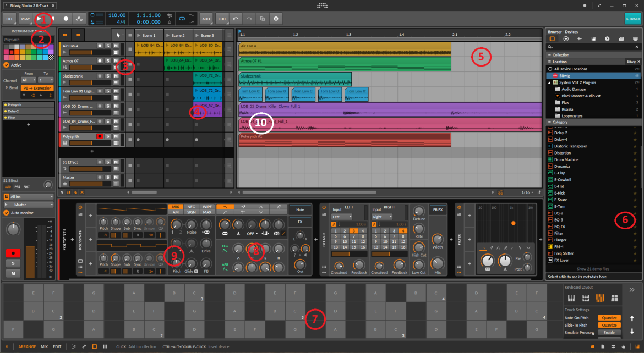This screenshot has width=644, height=353.
Task: Open the FILE menu
Action: (x=10, y=19)
